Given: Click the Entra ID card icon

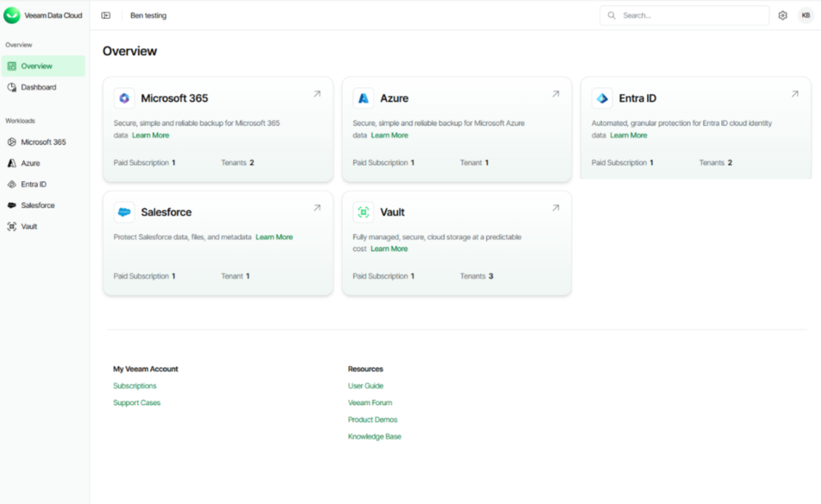Looking at the screenshot, I should coord(602,98).
